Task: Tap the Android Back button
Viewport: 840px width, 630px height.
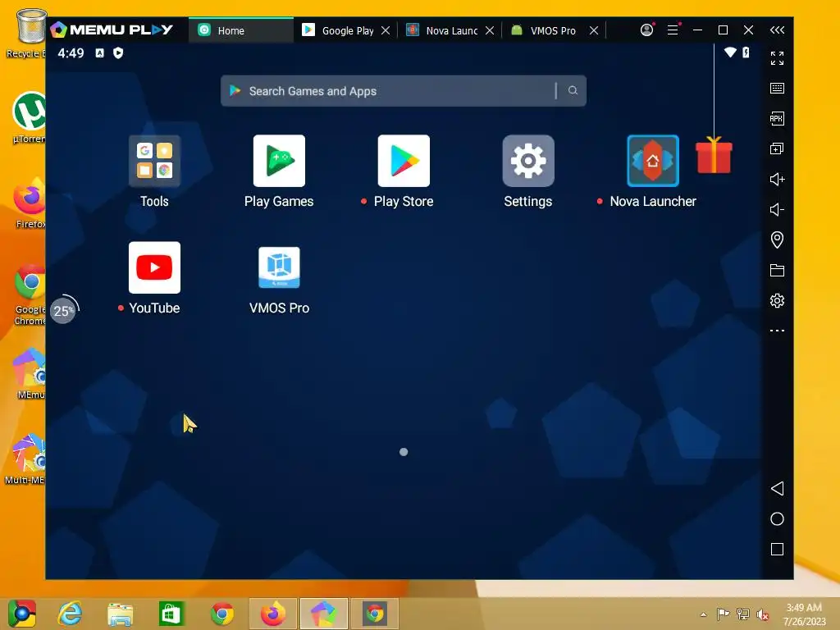Action: 777,488
